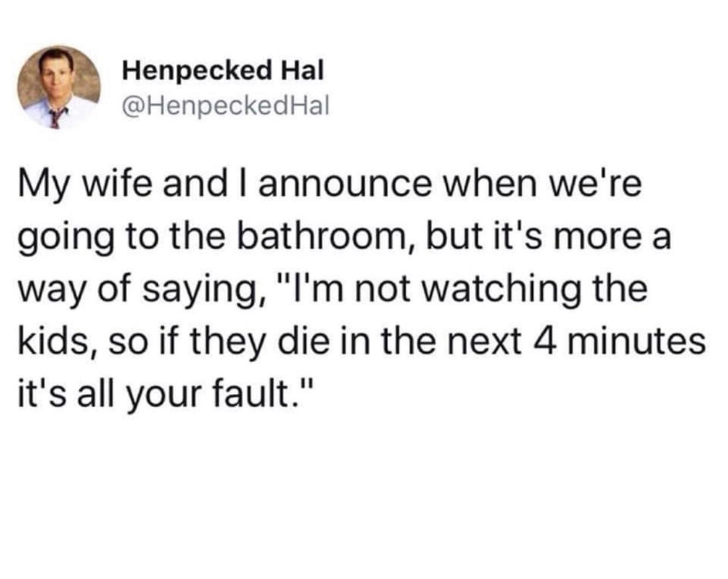
Task: Open the Henpecked Hal display name
Action: [223, 71]
